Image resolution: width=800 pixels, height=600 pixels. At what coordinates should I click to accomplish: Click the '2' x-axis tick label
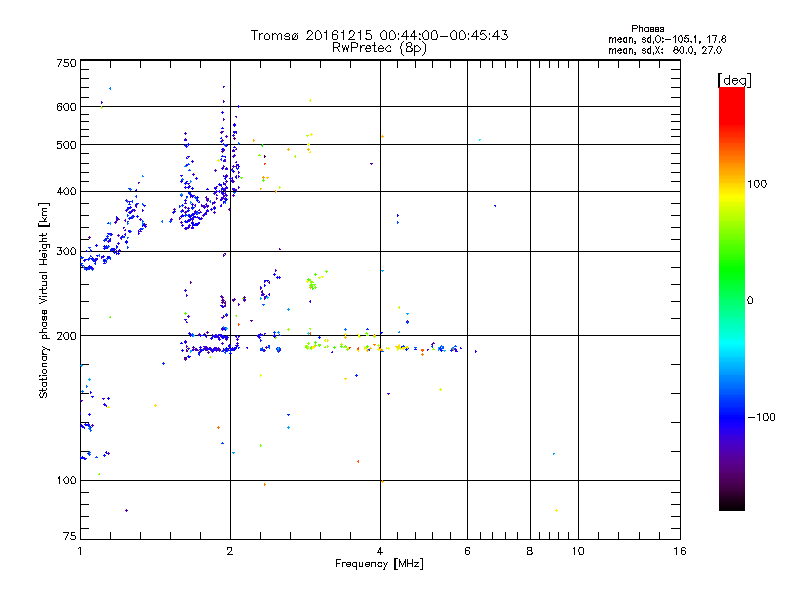tap(230, 551)
